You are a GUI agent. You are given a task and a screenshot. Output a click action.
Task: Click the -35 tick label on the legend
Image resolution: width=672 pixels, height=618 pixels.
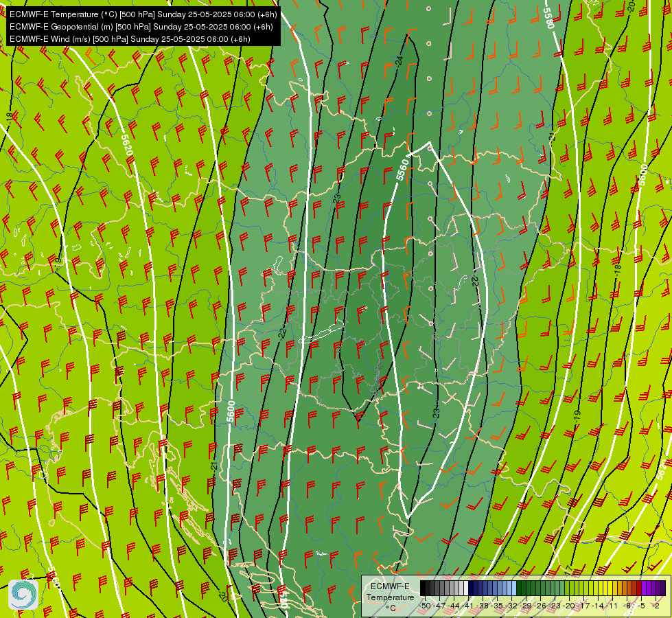pyautogui.click(x=497, y=606)
